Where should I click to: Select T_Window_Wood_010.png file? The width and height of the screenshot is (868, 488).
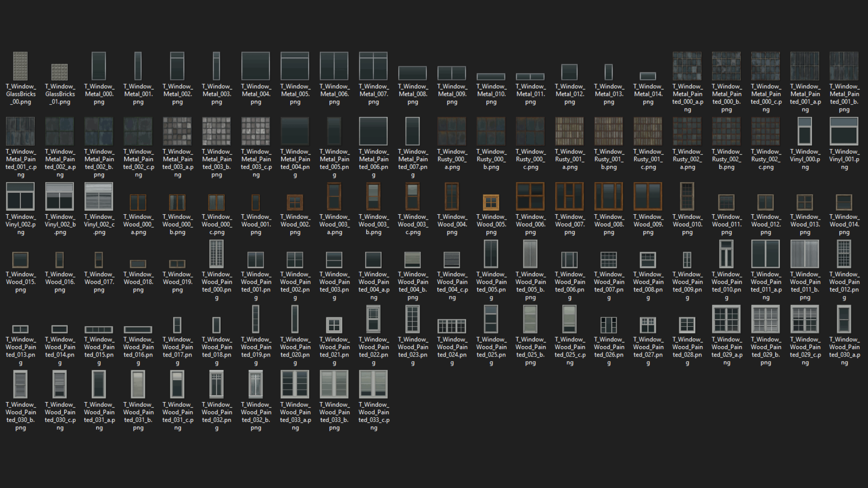[x=687, y=197]
